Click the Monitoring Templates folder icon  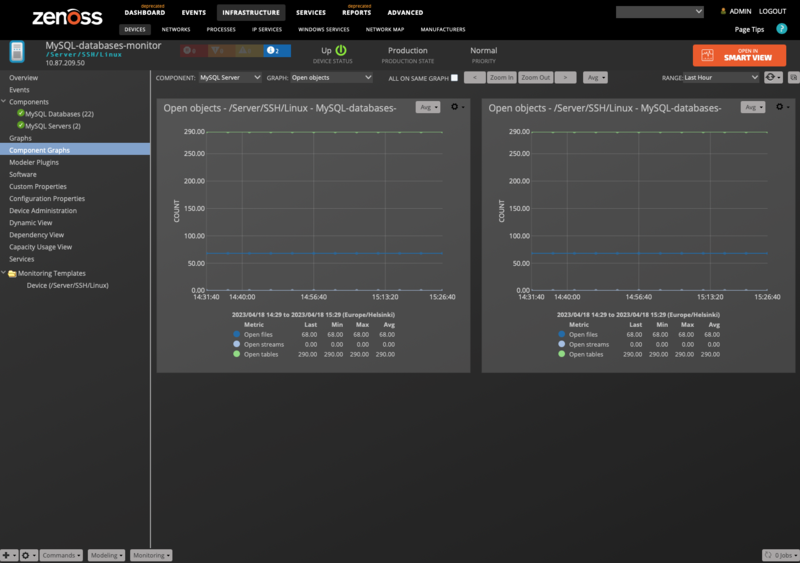coord(12,274)
